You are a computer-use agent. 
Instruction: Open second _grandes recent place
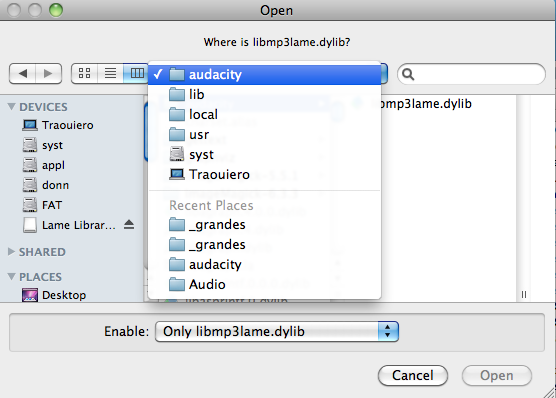pos(265,244)
